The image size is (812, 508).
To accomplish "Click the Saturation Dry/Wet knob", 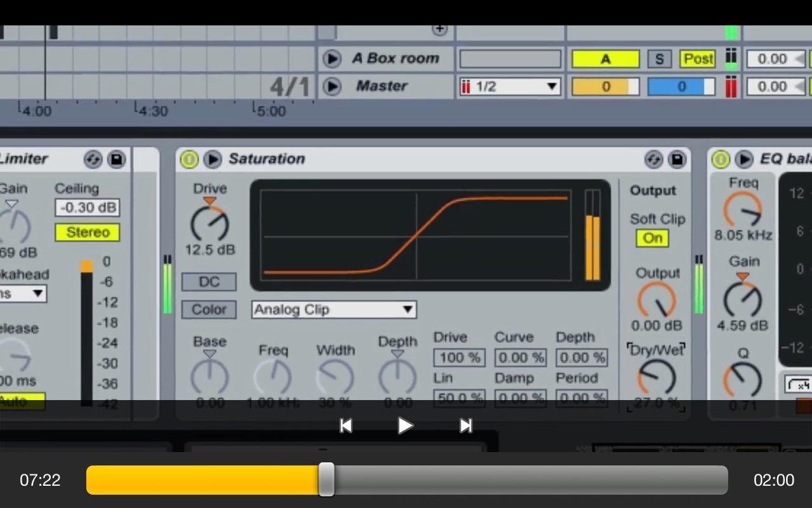I will (x=657, y=377).
